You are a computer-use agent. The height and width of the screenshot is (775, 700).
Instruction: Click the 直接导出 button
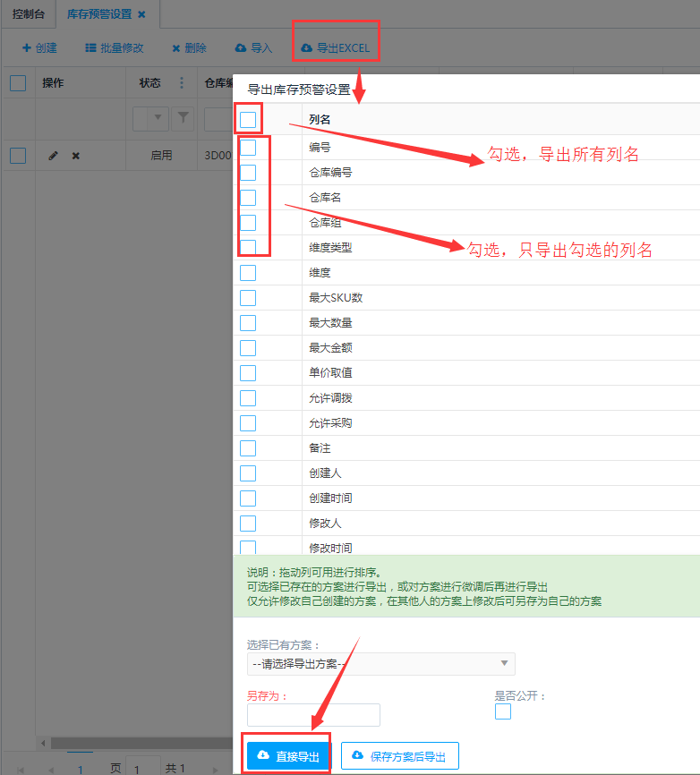[x=288, y=756]
